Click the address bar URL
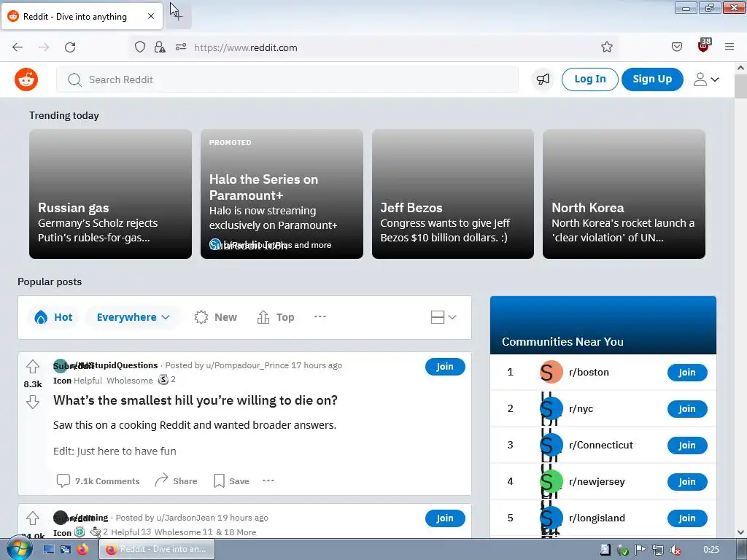This screenshot has height=560, width=747. (246, 47)
